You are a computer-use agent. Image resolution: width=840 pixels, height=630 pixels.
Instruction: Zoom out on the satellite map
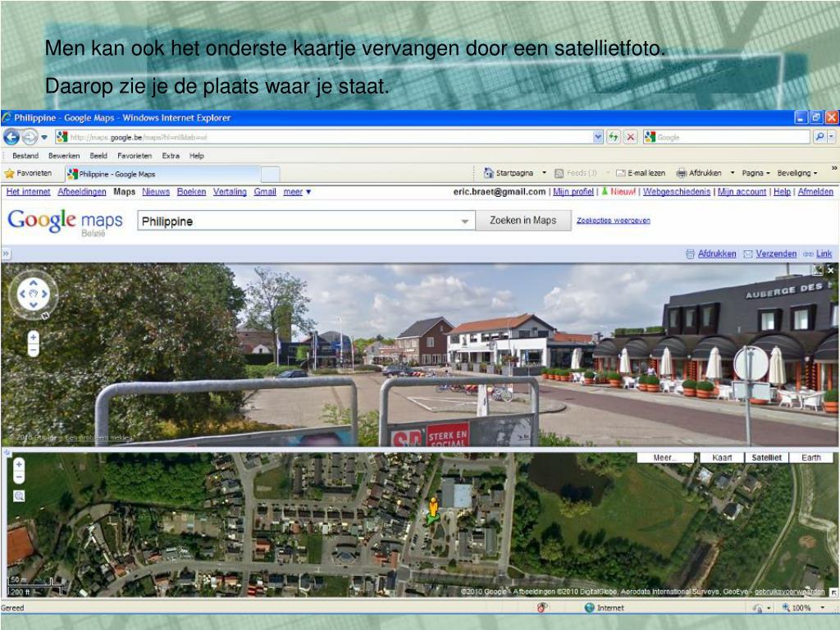pyautogui.click(x=19, y=477)
